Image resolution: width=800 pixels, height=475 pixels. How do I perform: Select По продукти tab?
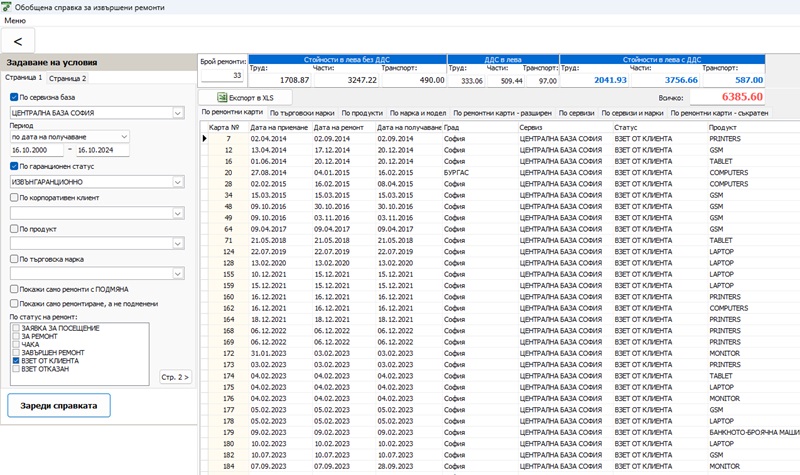coord(362,113)
